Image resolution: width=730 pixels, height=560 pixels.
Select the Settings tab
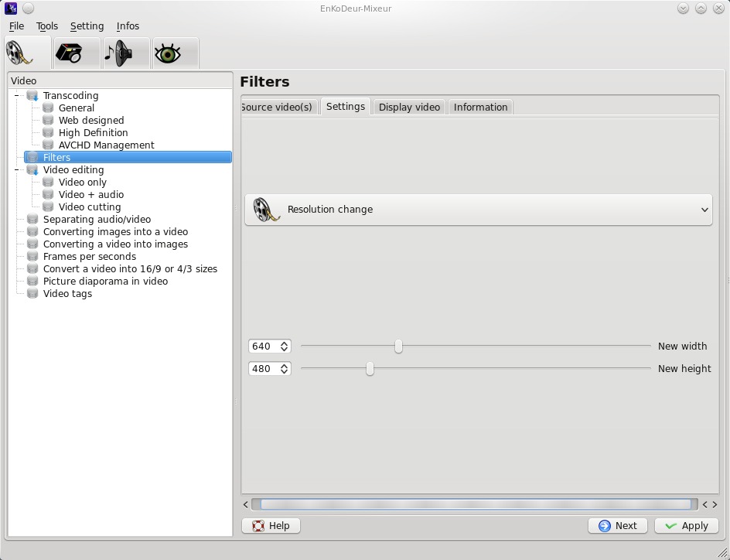346,106
